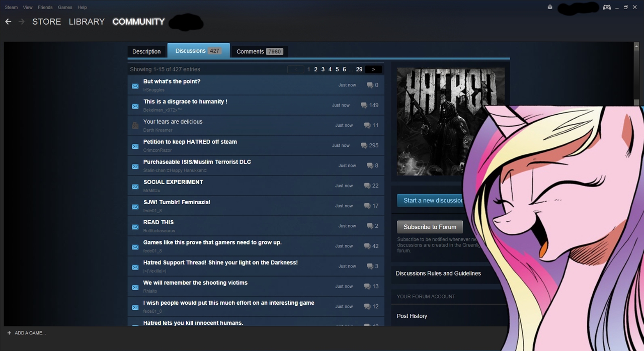Switch to the Description tab
Image resolution: width=644 pixels, height=351 pixels.
146,51
